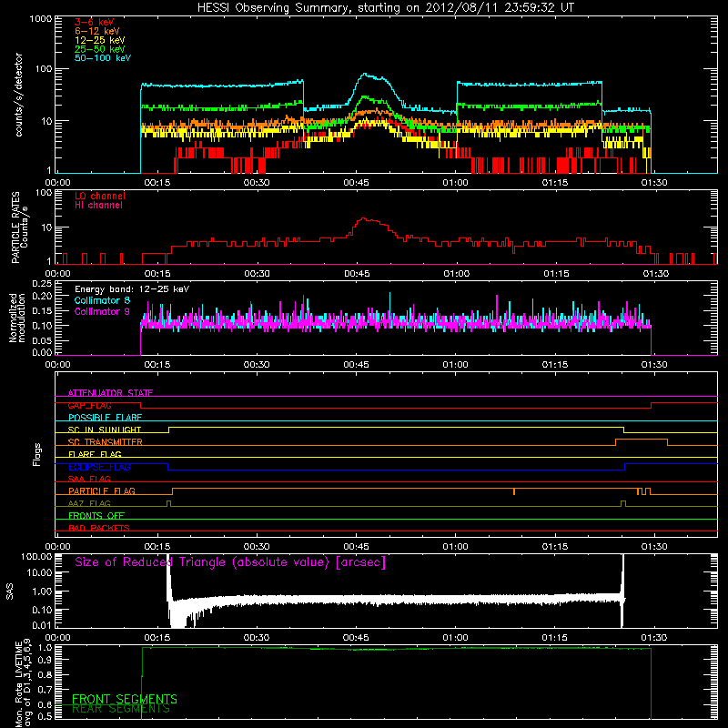728x728 pixels.
Task: Click the short spike on the PARTICLE_FLAG line
Action: pyautogui.click(x=514, y=491)
